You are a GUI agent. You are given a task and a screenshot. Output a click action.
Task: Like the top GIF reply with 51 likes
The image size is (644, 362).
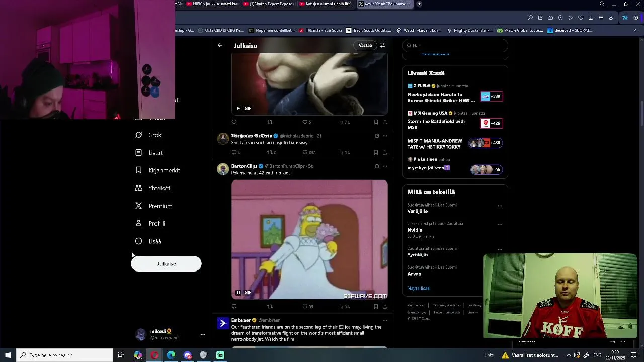pyautogui.click(x=308, y=122)
